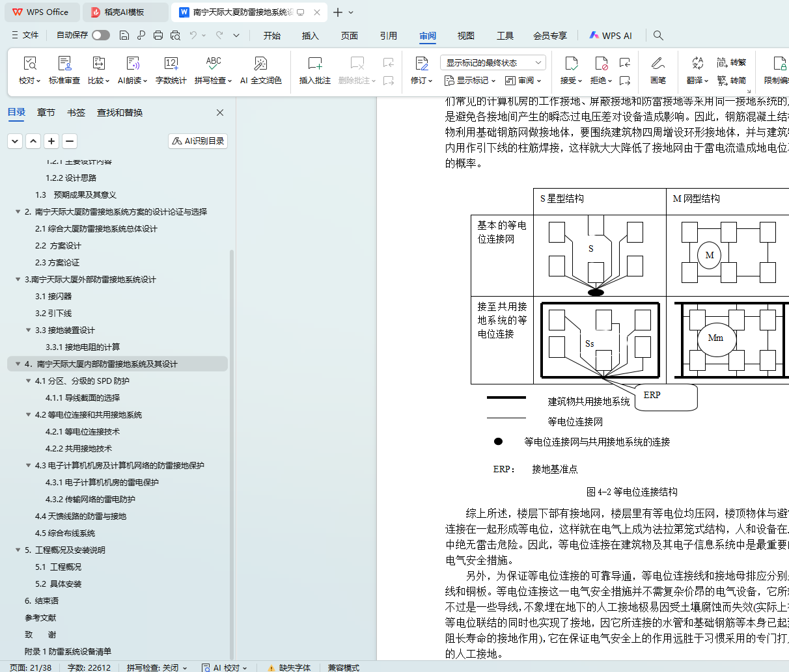Select the 画笔 pen tool
This screenshot has width=789, height=672.
point(657,64)
